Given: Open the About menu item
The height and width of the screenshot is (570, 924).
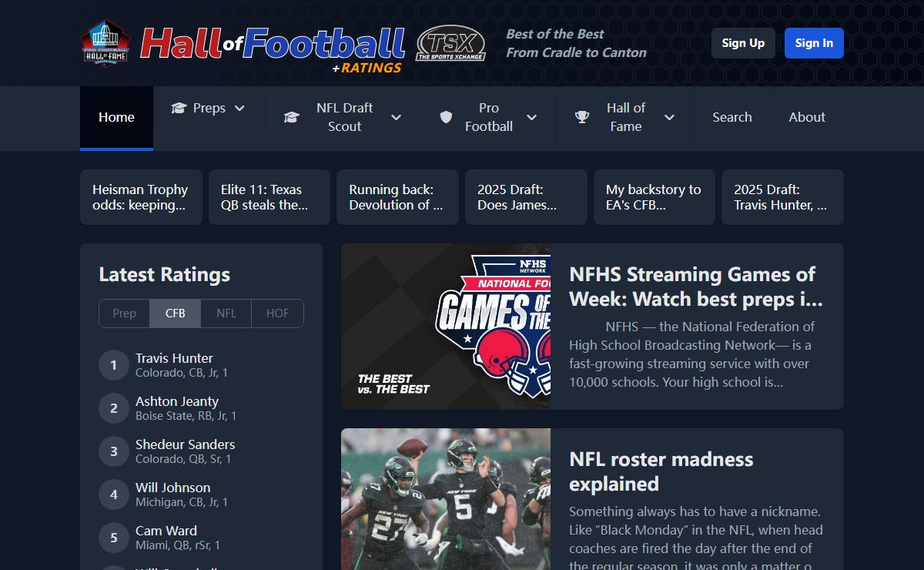Looking at the screenshot, I should (x=807, y=117).
